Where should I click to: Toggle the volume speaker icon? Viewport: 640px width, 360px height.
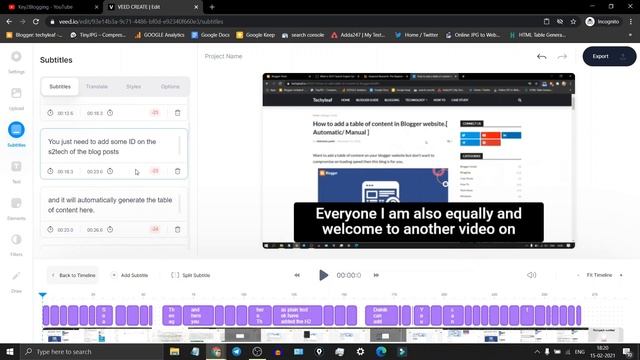coord(531,275)
